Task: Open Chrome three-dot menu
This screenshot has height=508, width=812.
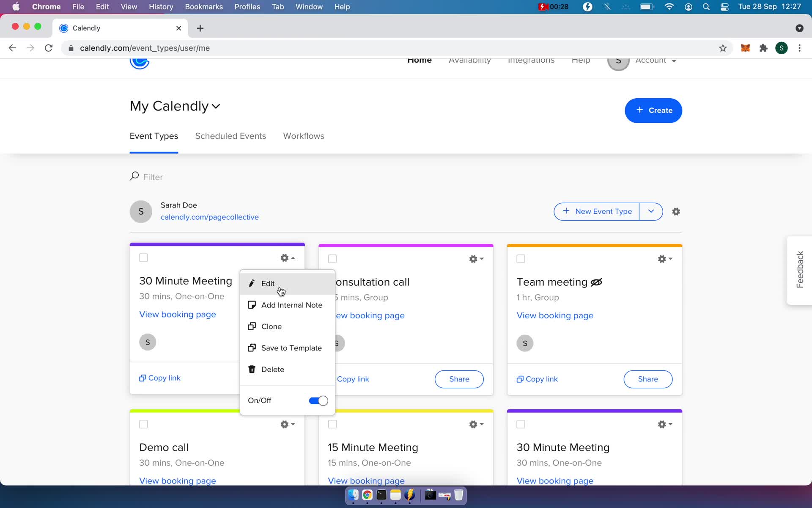Action: 799,48
